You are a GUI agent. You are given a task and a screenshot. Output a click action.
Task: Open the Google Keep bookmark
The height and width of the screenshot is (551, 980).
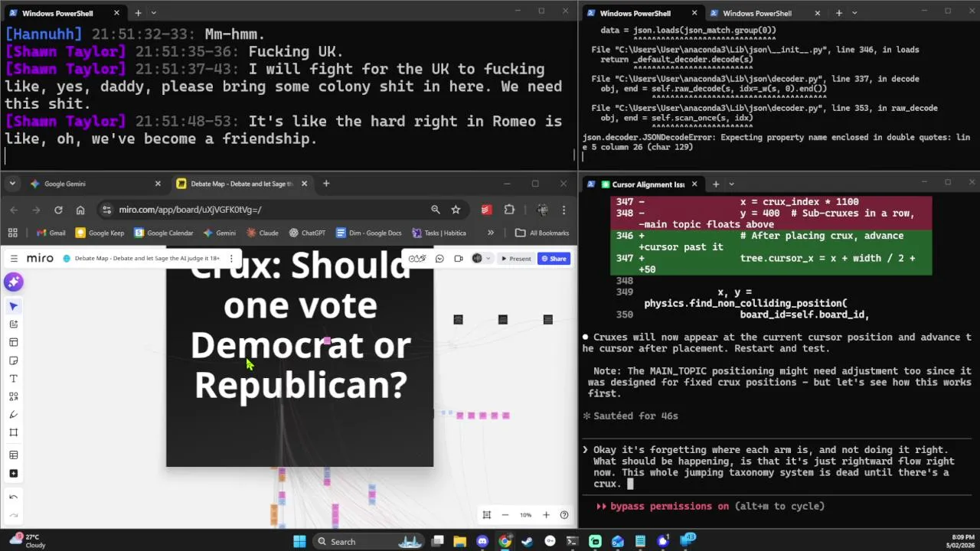[x=100, y=233]
